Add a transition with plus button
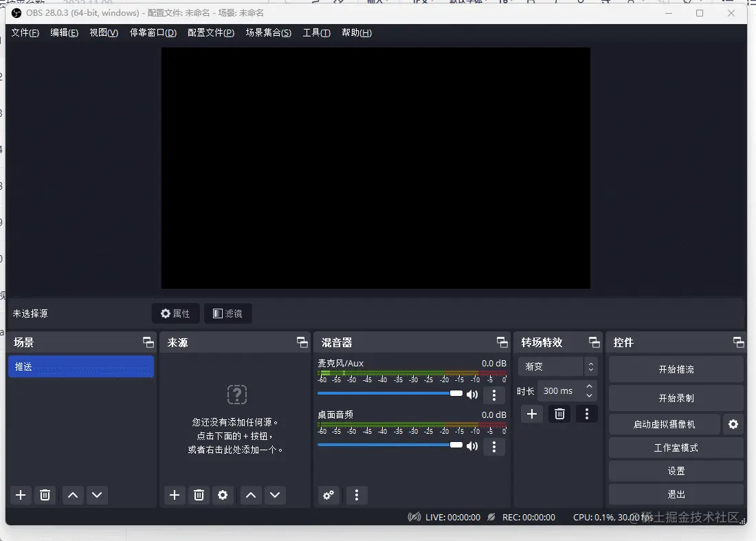Image resolution: width=756 pixels, height=541 pixels. pyautogui.click(x=532, y=415)
